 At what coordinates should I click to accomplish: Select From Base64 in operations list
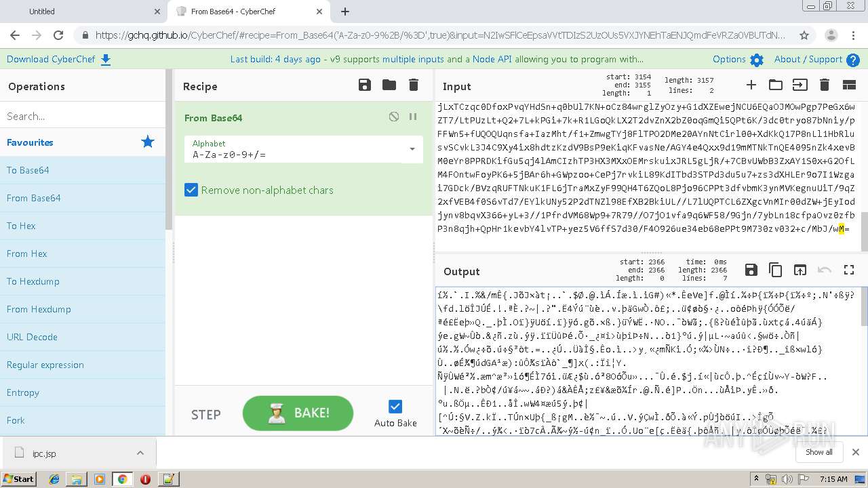[x=83, y=198]
